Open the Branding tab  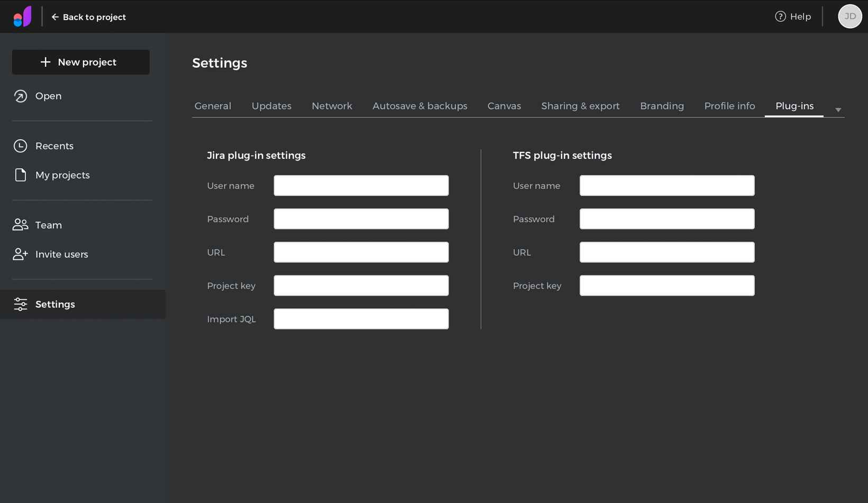[662, 106]
